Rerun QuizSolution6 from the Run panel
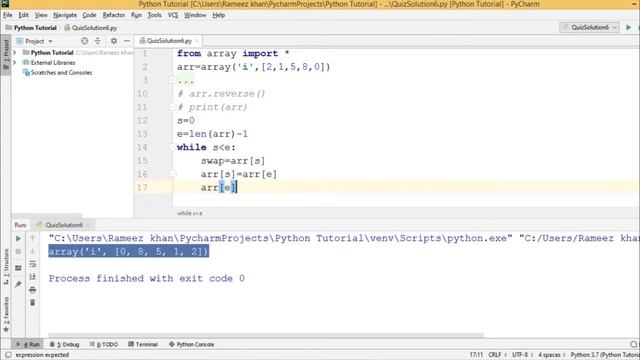The image size is (640, 360). (x=18, y=238)
